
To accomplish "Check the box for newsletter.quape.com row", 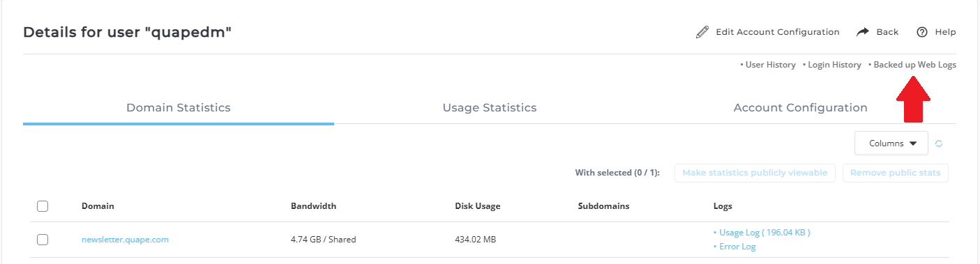I will click(x=43, y=240).
